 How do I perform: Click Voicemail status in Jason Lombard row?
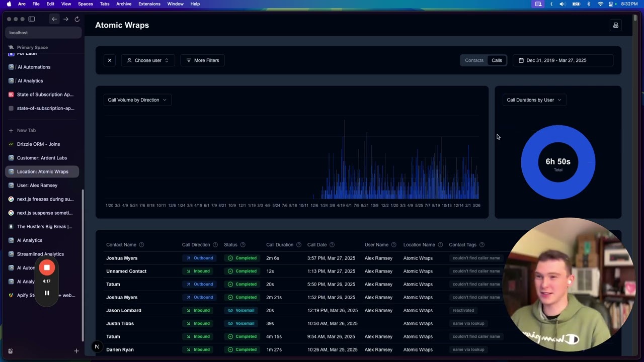tap(241, 310)
